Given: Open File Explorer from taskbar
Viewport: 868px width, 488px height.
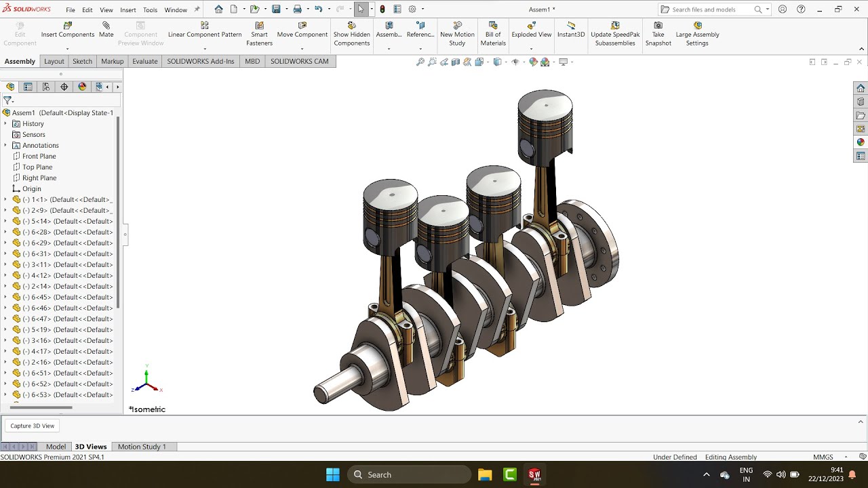Looking at the screenshot, I should click(485, 474).
